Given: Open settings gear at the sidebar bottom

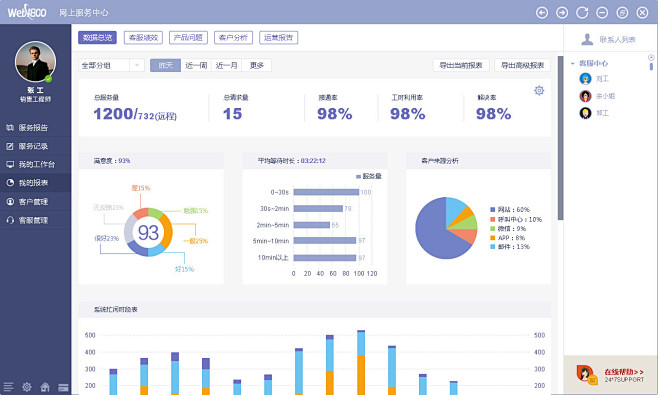Looking at the screenshot, I should pyautogui.click(x=27, y=387).
